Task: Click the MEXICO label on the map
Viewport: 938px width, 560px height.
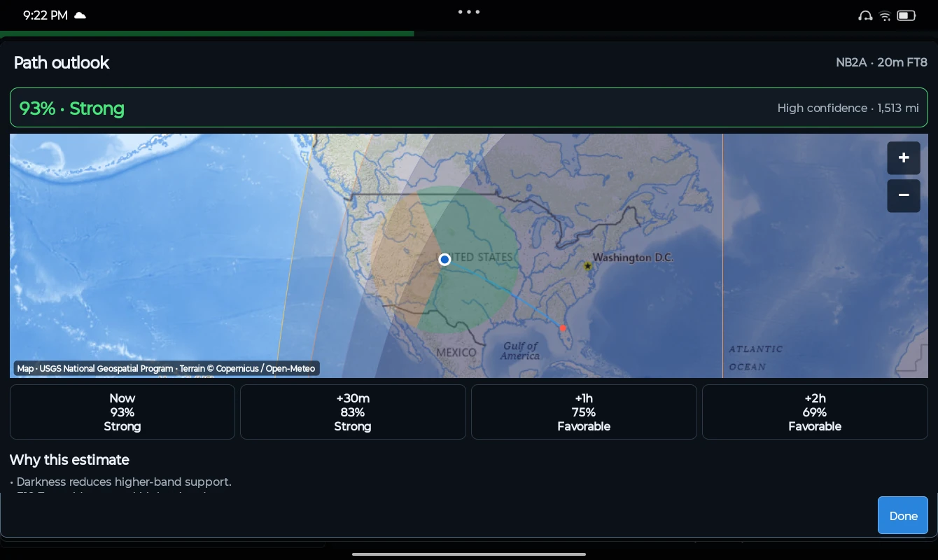Action: [x=456, y=352]
